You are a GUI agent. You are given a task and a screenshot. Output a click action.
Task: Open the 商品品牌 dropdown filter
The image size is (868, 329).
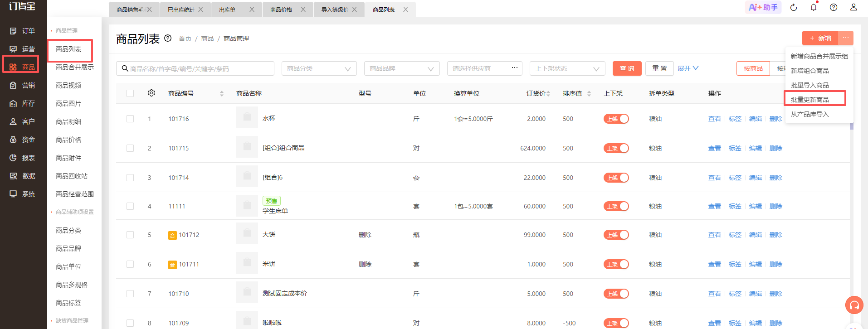(402, 68)
